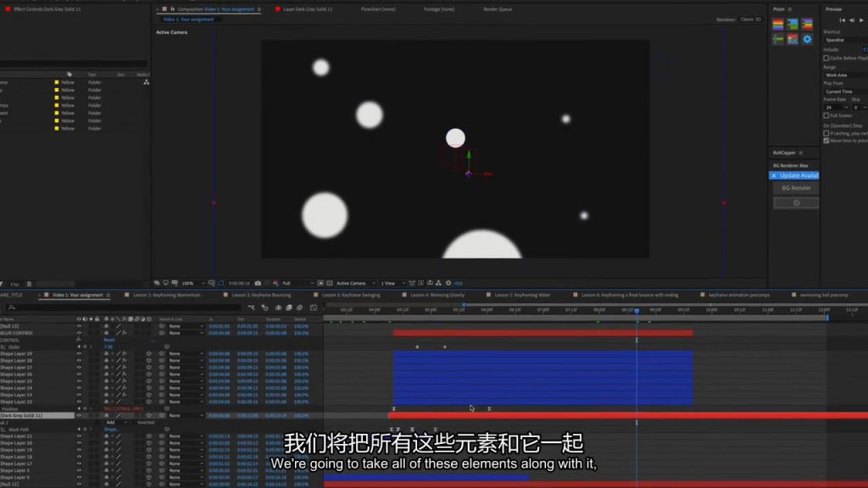
Task: Toggle the draft 3D icon in timeline
Action: [264, 308]
